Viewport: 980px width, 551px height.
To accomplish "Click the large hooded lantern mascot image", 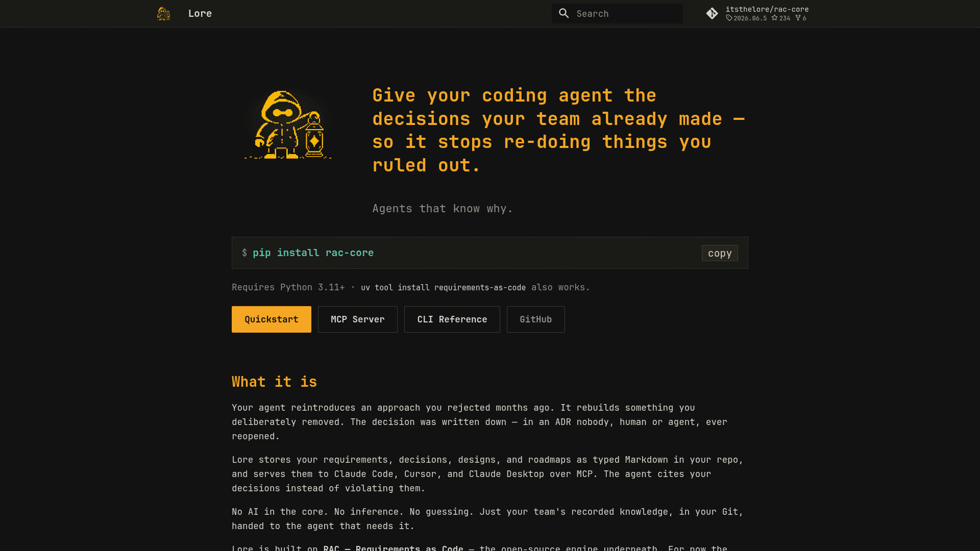I will tap(288, 124).
